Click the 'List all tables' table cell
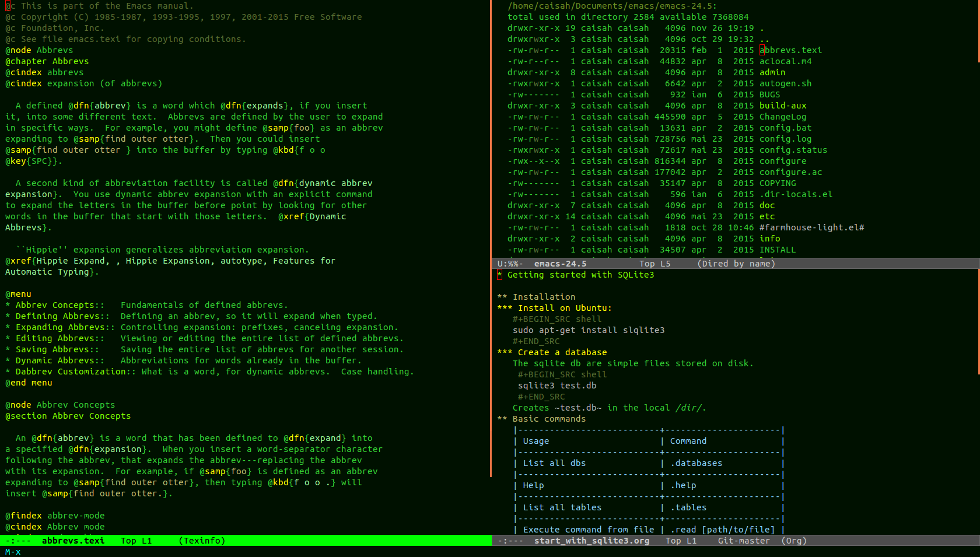980x557 pixels. click(562, 507)
